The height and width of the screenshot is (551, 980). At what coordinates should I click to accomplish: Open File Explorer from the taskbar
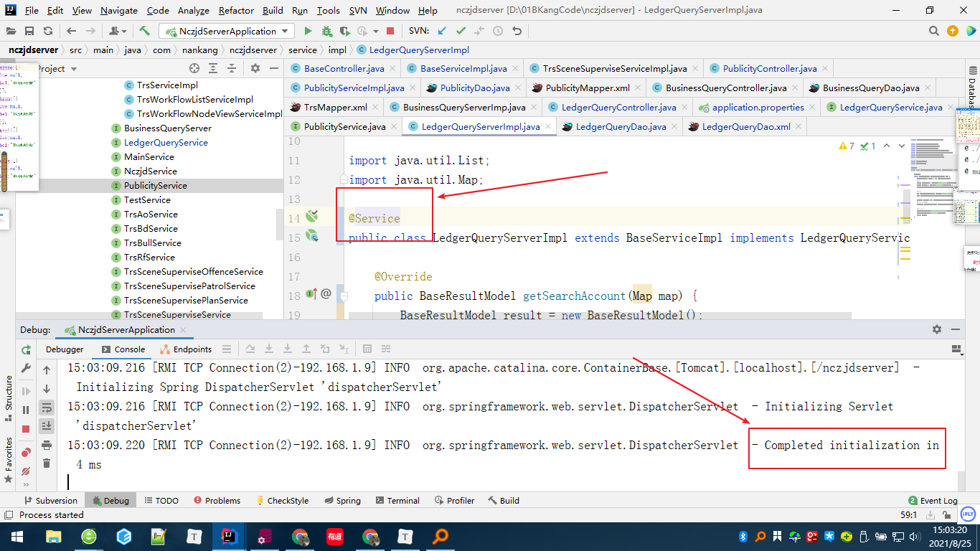coord(54,537)
